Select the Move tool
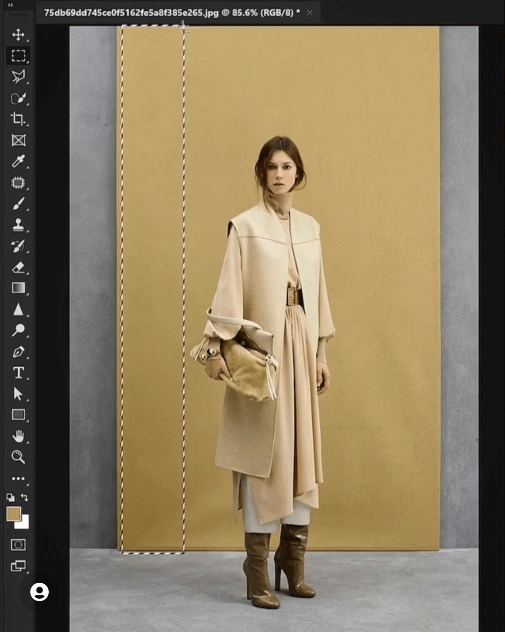505x640 pixels. [18, 35]
